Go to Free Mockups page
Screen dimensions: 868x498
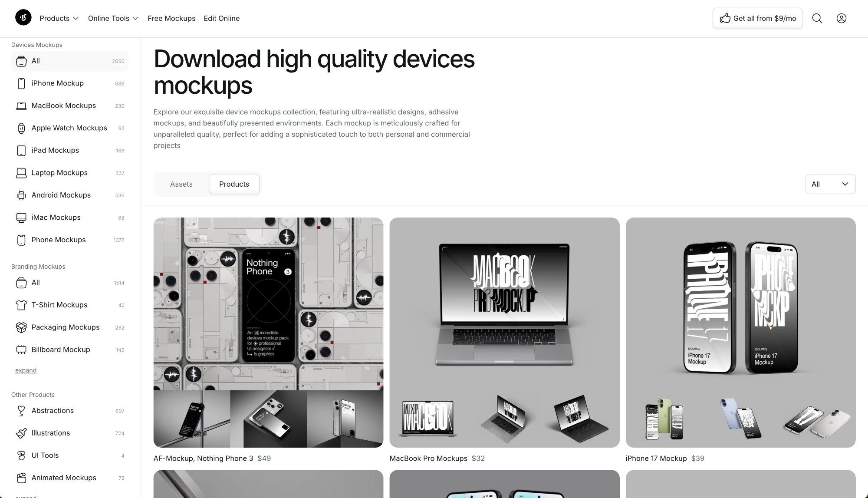[171, 18]
